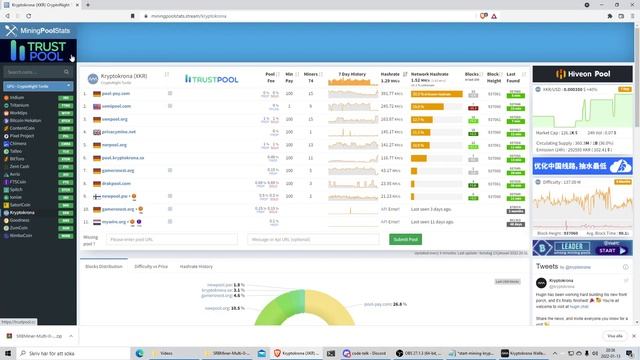Switch to Hashrate History tab
640x360 pixels.
tap(196, 267)
